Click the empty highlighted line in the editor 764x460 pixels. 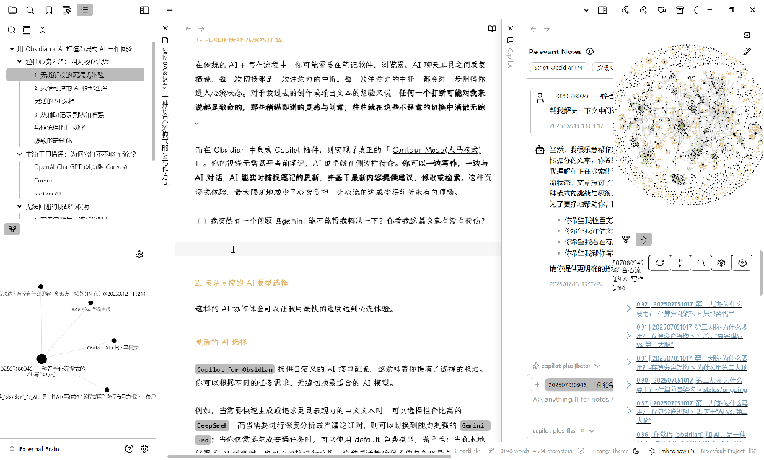[x=337, y=249]
